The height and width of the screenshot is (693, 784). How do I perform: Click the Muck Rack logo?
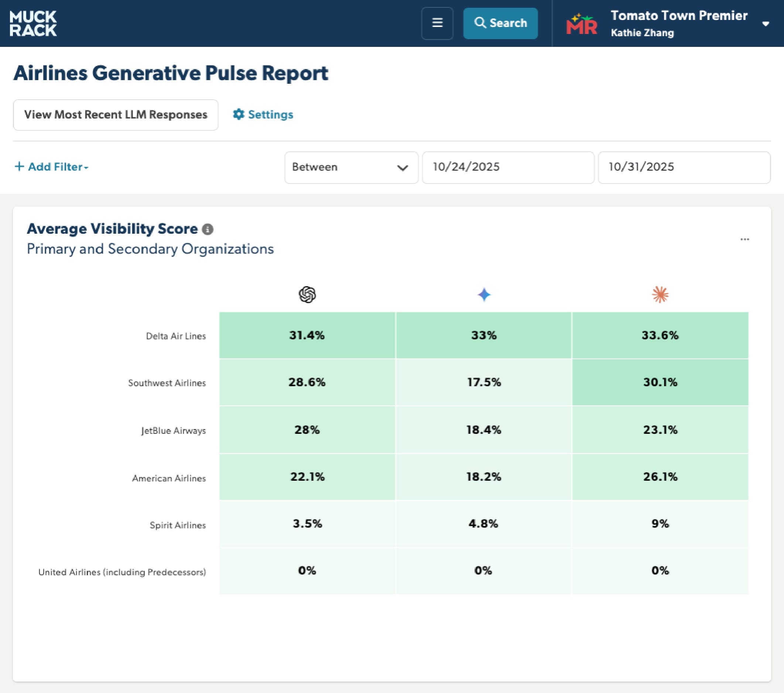(33, 23)
